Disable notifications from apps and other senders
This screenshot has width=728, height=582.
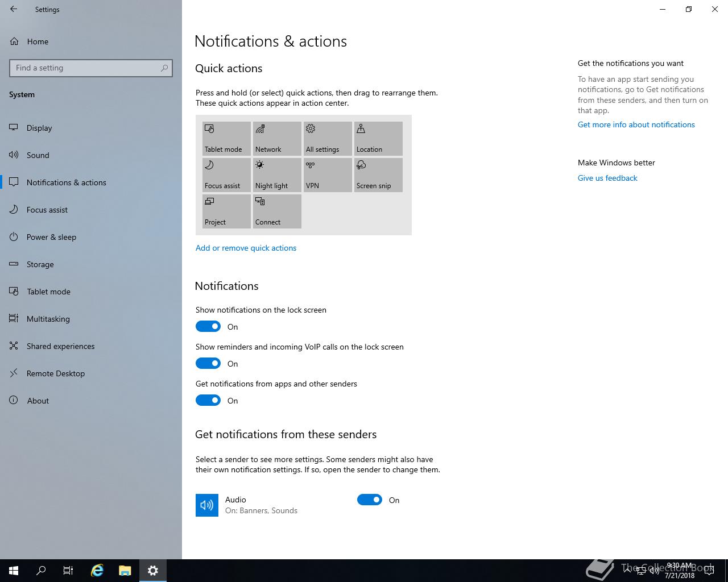coord(208,400)
